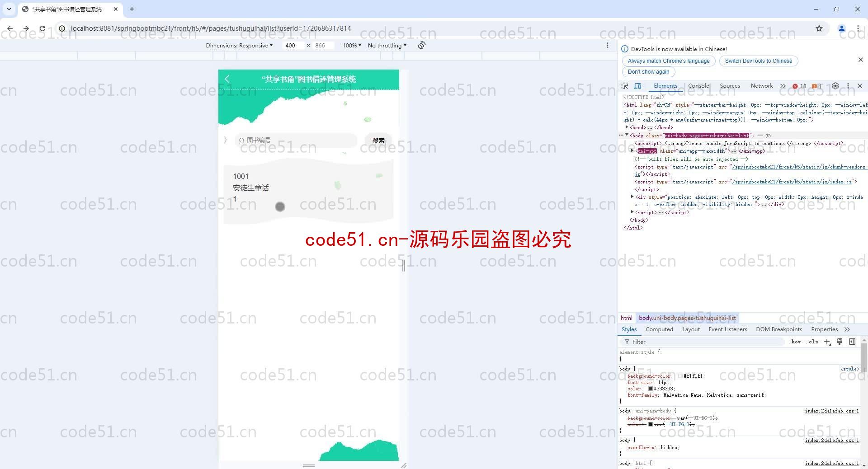This screenshot has height=469, width=868.
Task: Click the address bar URL
Action: point(211,28)
